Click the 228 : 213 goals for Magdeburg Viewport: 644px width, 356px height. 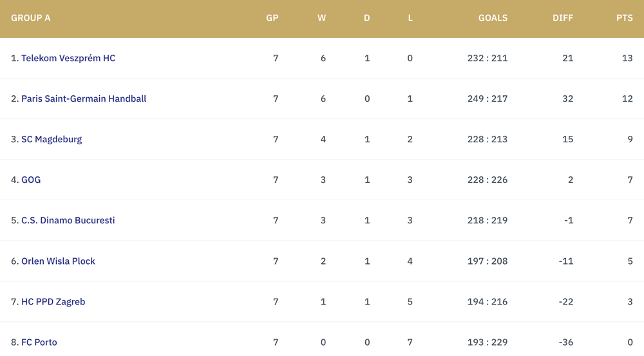(x=488, y=139)
